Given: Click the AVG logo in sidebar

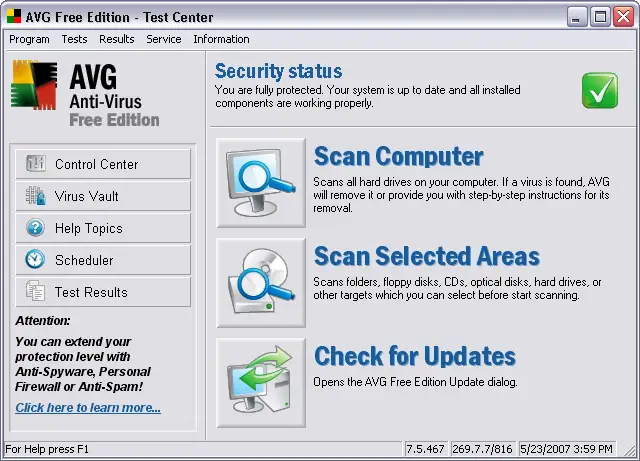Looking at the screenshot, I should 34,85.
